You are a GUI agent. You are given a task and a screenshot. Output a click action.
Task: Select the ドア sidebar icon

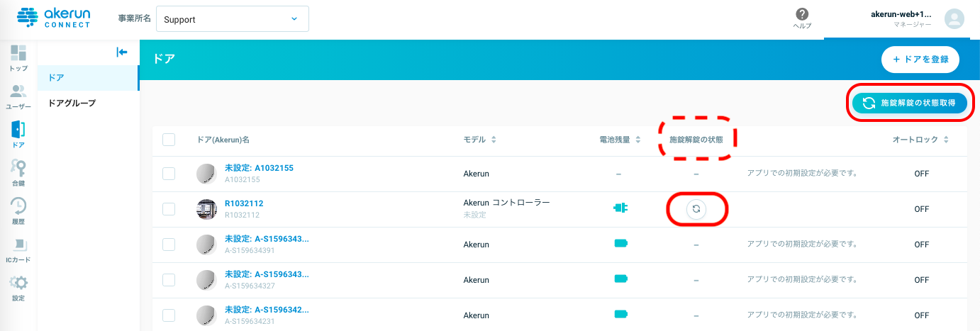pyautogui.click(x=18, y=135)
